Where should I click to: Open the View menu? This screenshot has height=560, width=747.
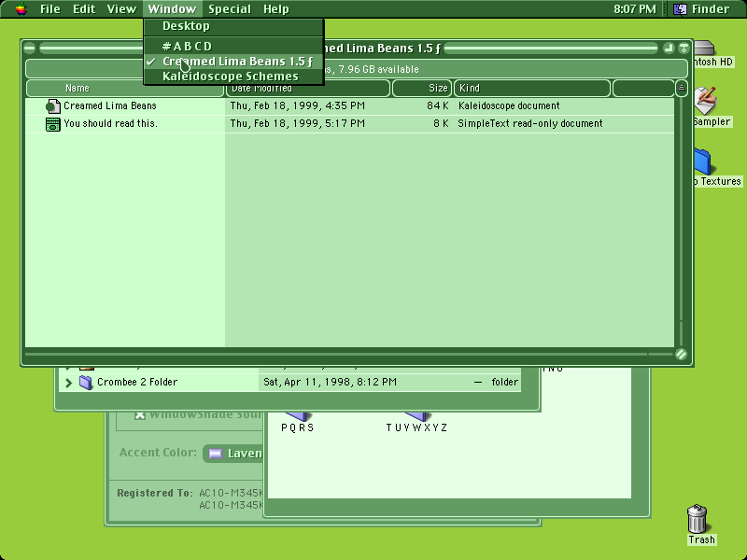click(x=121, y=9)
